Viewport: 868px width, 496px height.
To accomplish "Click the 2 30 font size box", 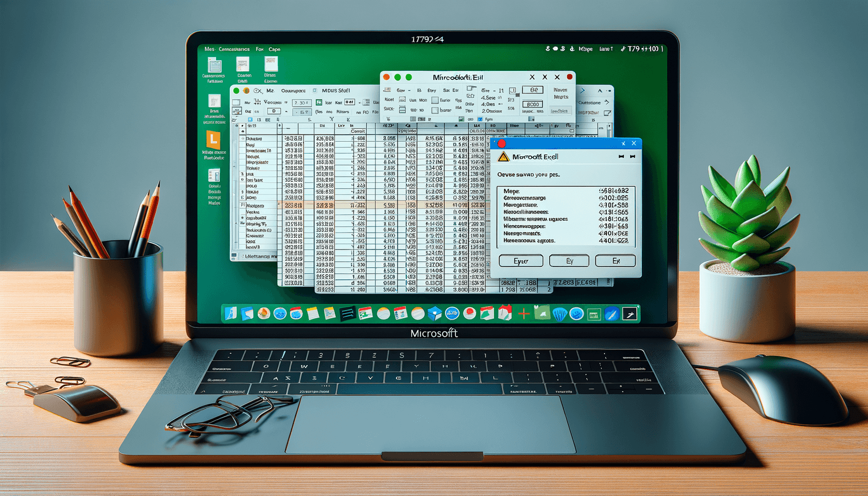I will (301, 103).
